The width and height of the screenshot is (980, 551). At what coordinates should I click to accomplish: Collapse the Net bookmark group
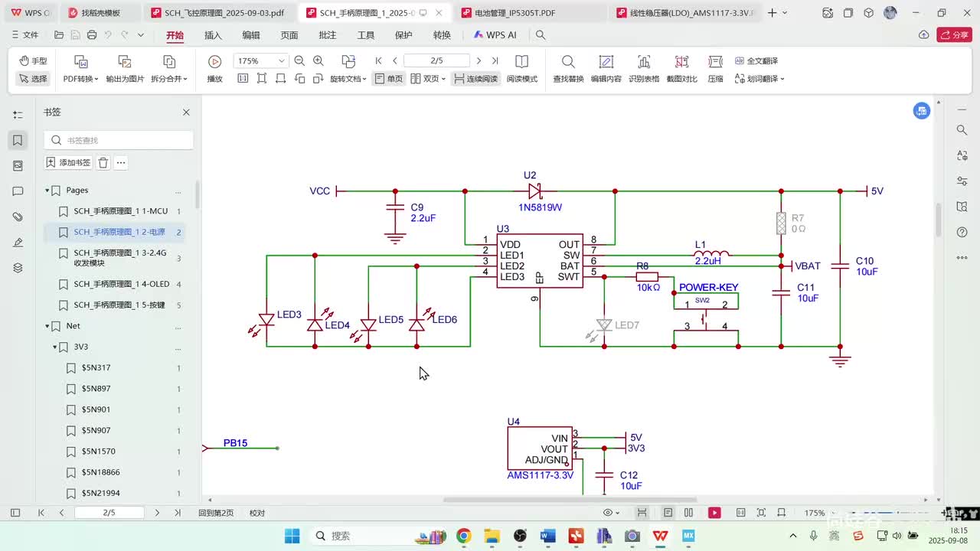tap(47, 326)
